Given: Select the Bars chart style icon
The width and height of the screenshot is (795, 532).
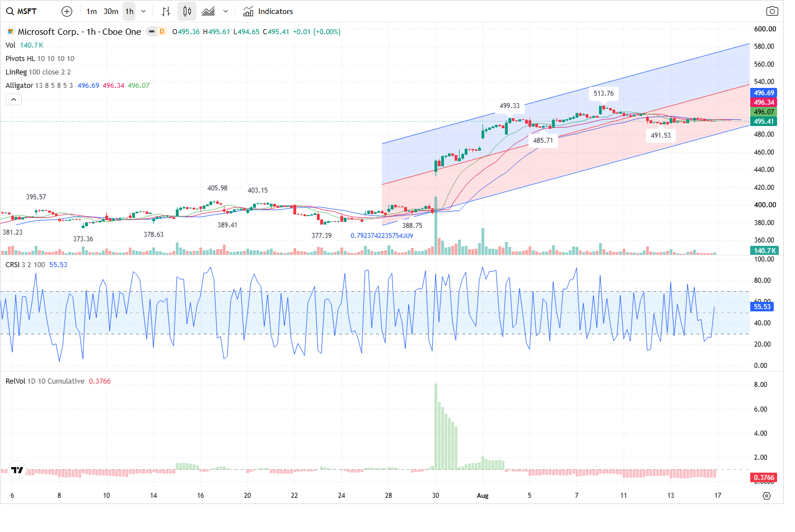Looking at the screenshot, I should pos(166,11).
